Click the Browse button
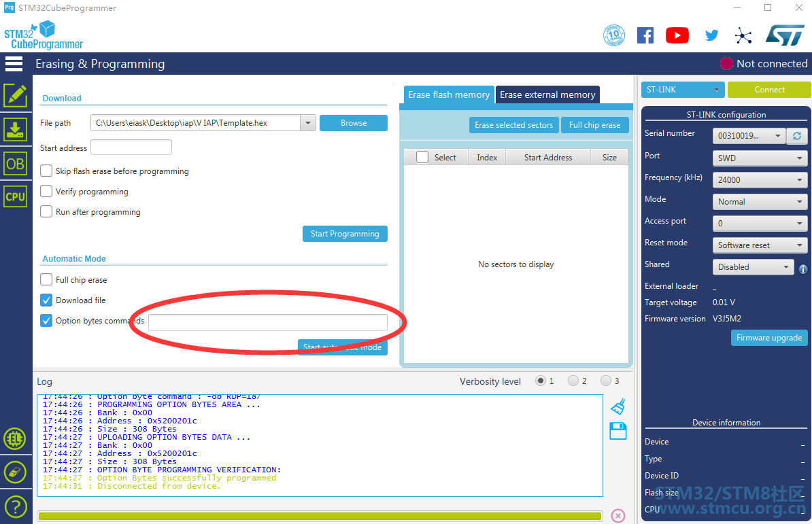812x524 pixels. (x=354, y=123)
